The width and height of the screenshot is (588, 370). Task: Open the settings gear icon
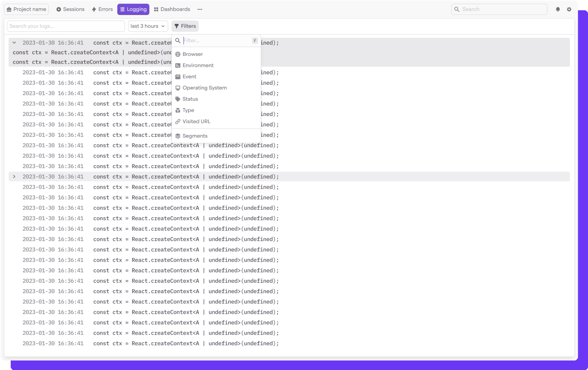(x=569, y=9)
